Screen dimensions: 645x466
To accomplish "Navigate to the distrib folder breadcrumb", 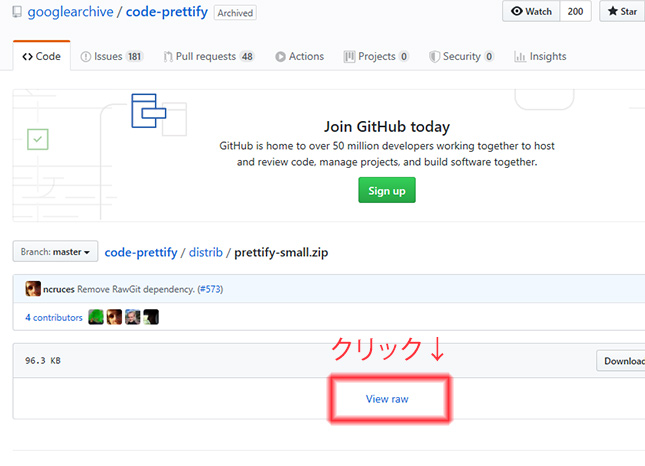I will (x=206, y=252).
